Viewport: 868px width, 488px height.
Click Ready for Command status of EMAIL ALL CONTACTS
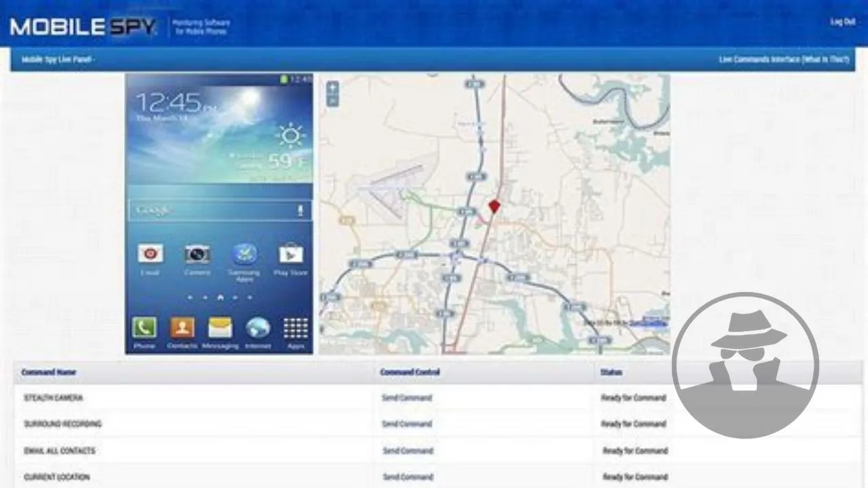point(635,451)
